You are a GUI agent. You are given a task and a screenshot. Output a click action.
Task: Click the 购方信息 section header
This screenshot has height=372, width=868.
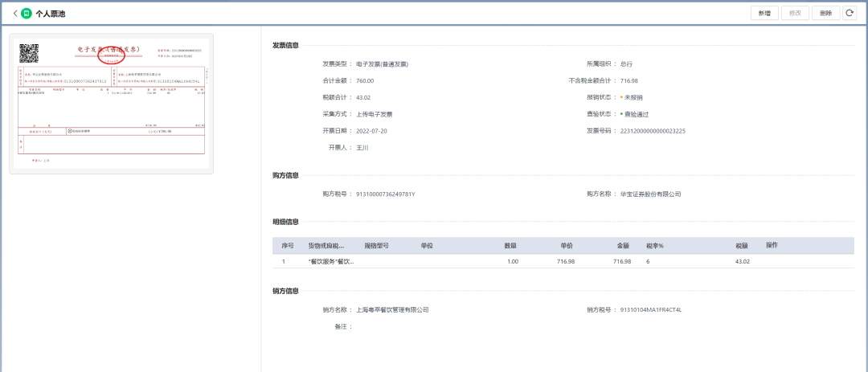pos(285,175)
